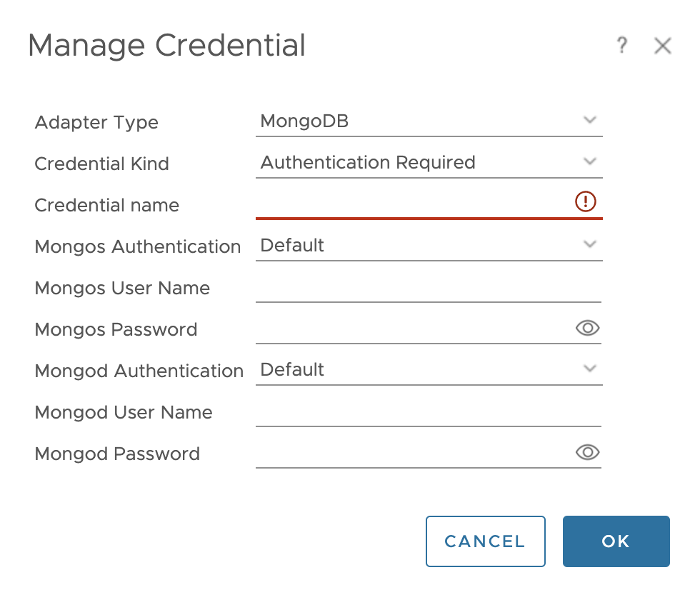Show the Mongos Password with eye icon
The image size is (700, 590).
586,328
